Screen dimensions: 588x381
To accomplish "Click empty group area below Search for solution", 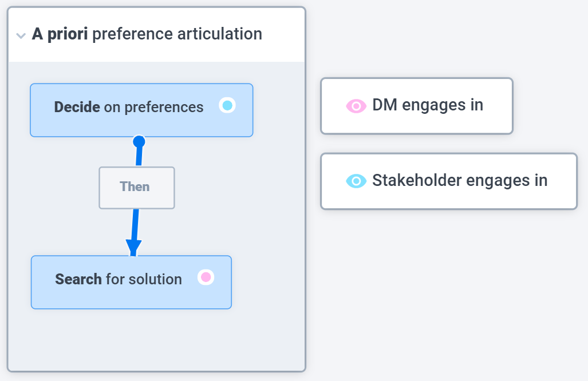I will (x=156, y=339).
